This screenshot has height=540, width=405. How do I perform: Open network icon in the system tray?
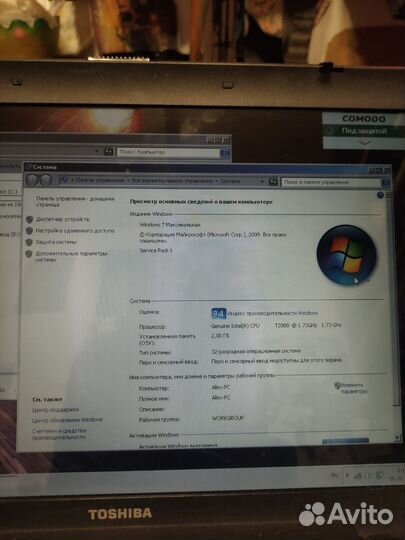[357, 476]
